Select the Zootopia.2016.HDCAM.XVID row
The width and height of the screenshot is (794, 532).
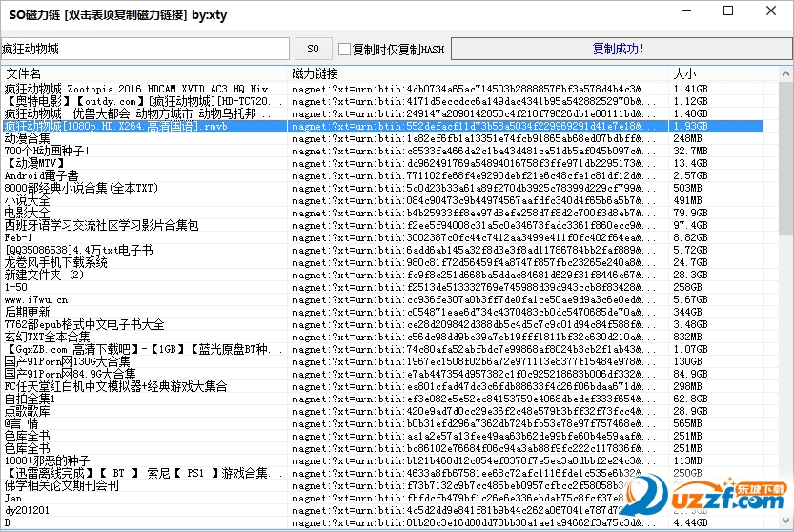tap(382, 89)
